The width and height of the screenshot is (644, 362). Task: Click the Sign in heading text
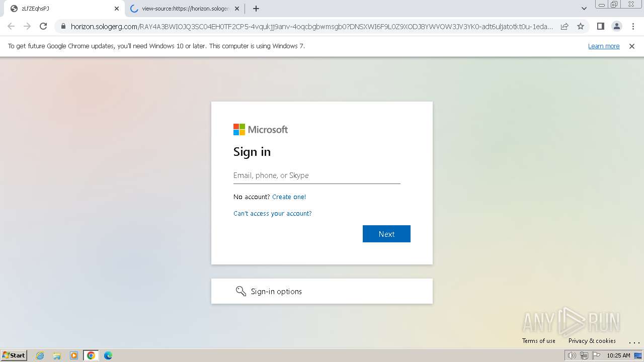[x=252, y=152]
